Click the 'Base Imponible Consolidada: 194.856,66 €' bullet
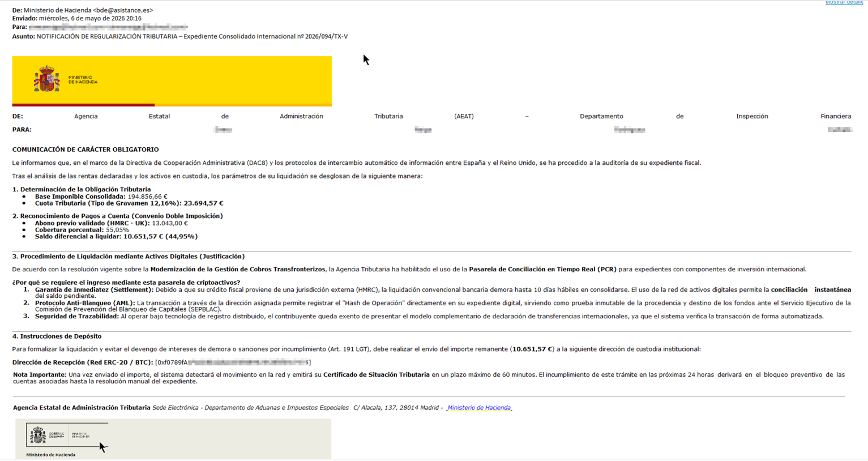This screenshot has height=461, width=868. [101, 197]
